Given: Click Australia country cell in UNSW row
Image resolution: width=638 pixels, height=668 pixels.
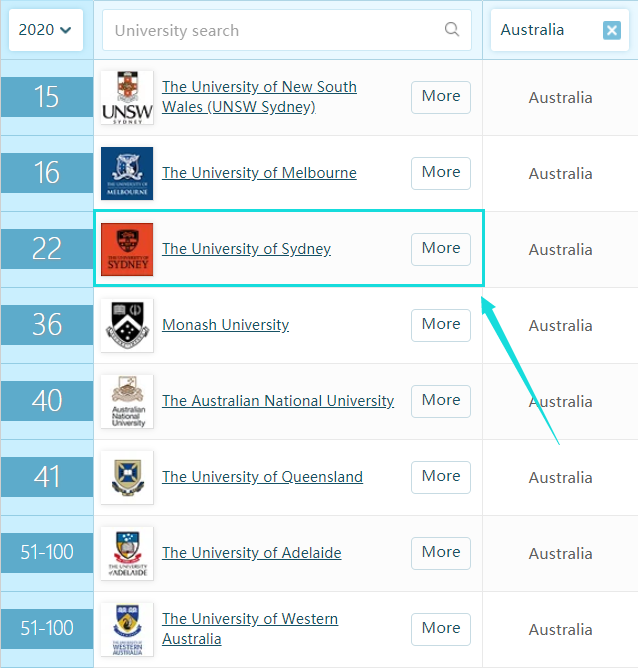Looking at the screenshot, I should pyautogui.click(x=560, y=98).
